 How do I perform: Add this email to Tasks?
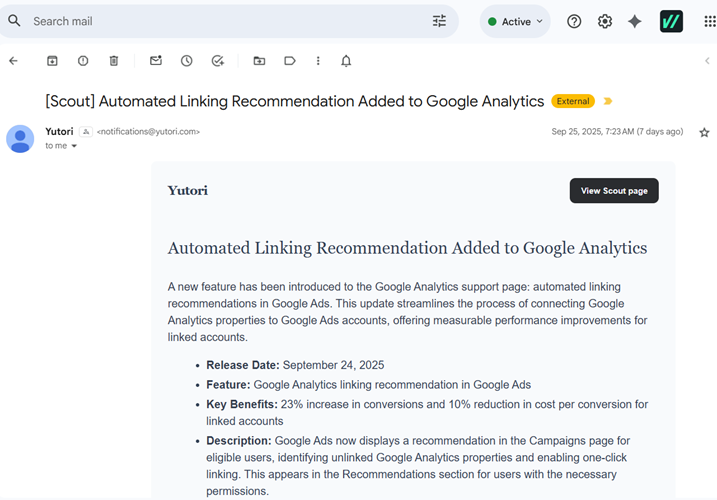[218, 61]
